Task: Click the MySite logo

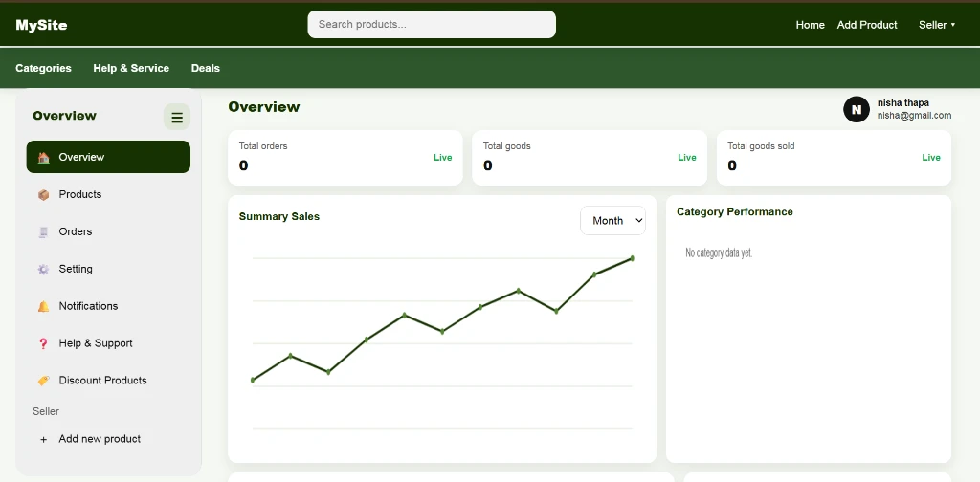Action: point(41,25)
